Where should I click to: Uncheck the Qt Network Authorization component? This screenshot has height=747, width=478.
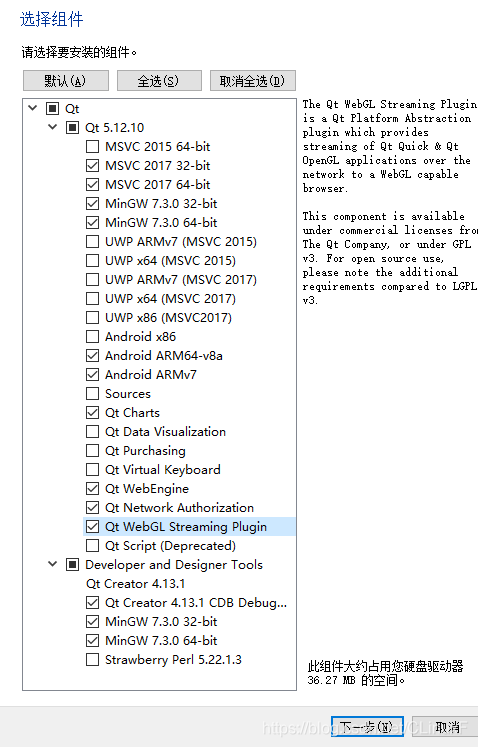pyautogui.click(x=92, y=508)
